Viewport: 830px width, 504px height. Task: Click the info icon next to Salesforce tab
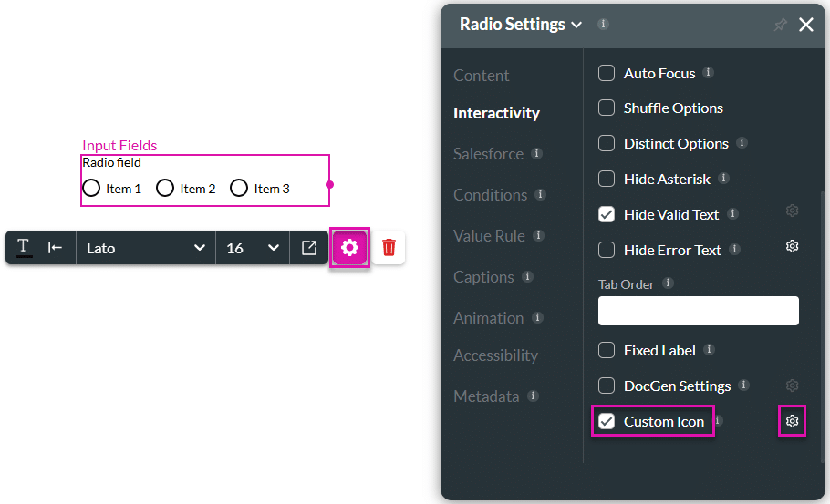536,153
